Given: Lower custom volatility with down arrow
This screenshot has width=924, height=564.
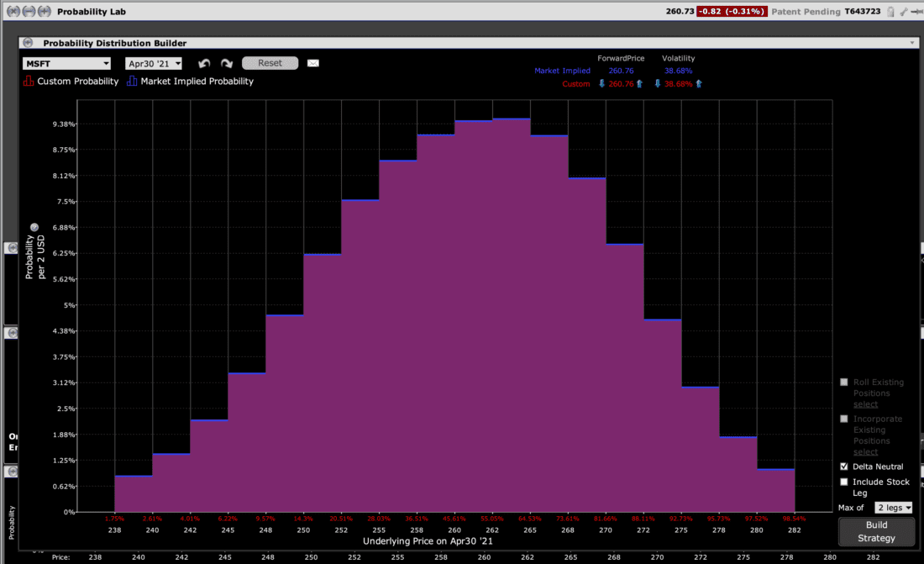Looking at the screenshot, I should [x=658, y=84].
